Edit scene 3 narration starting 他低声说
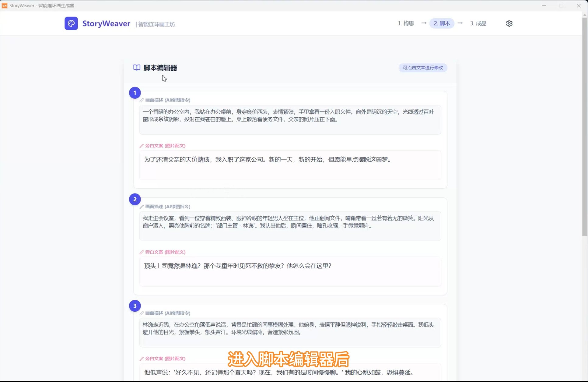 pos(290,372)
